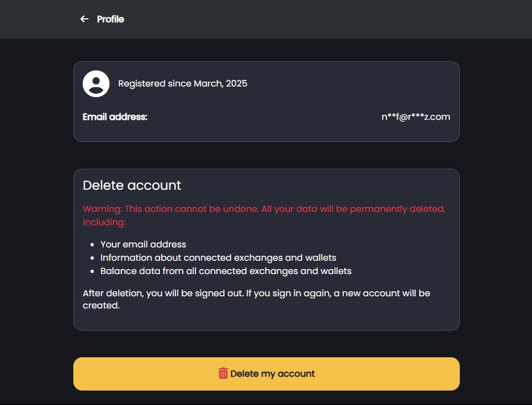Click the 'Your email address' list item

coord(143,244)
